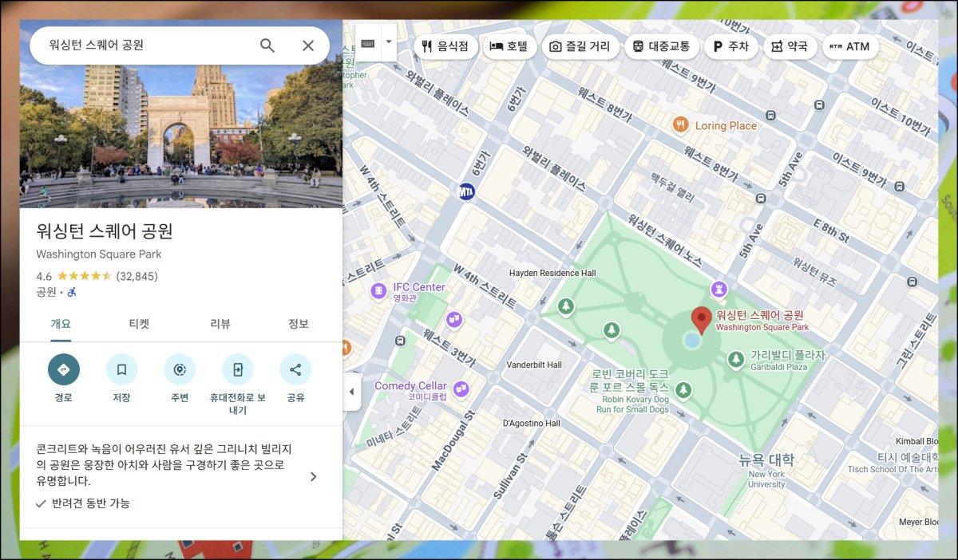This screenshot has width=958, height=560.
Task: Click the red Washington Square Park pin
Action: point(702,320)
